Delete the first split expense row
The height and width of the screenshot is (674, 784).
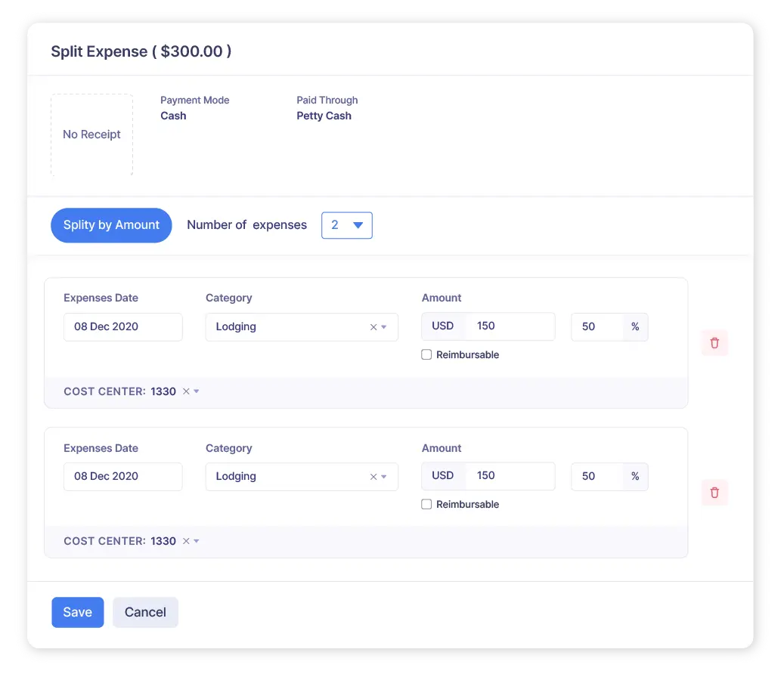click(714, 342)
